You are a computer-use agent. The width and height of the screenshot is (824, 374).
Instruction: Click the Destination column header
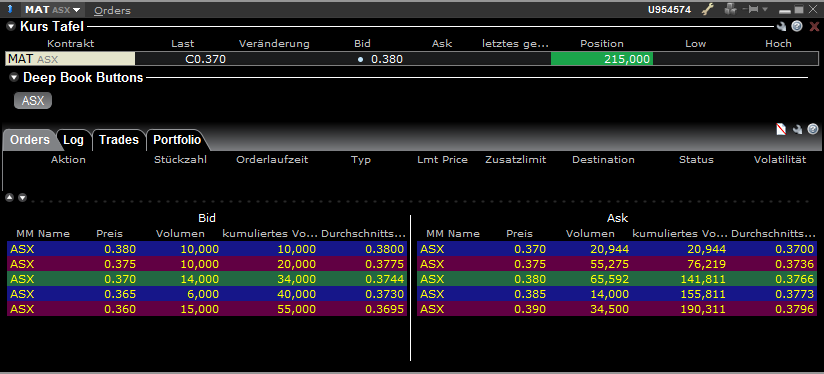click(x=603, y=160)
